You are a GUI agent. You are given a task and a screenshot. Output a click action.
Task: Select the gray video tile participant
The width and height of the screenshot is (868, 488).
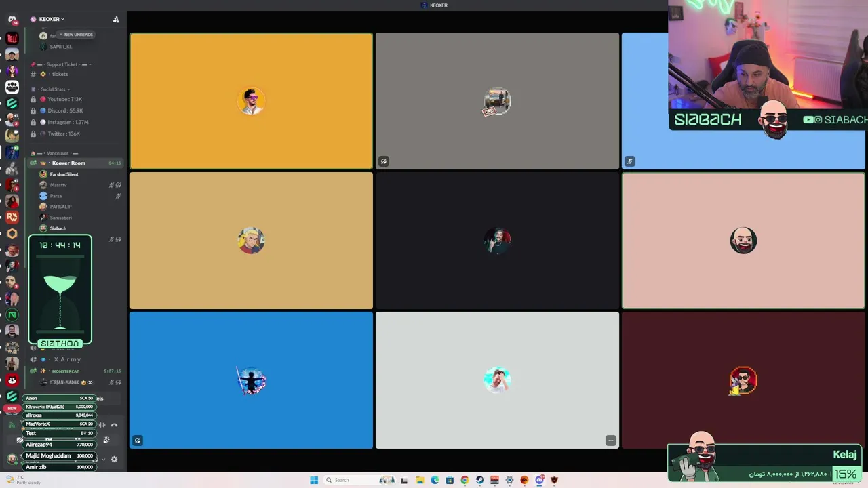point(497,101)
